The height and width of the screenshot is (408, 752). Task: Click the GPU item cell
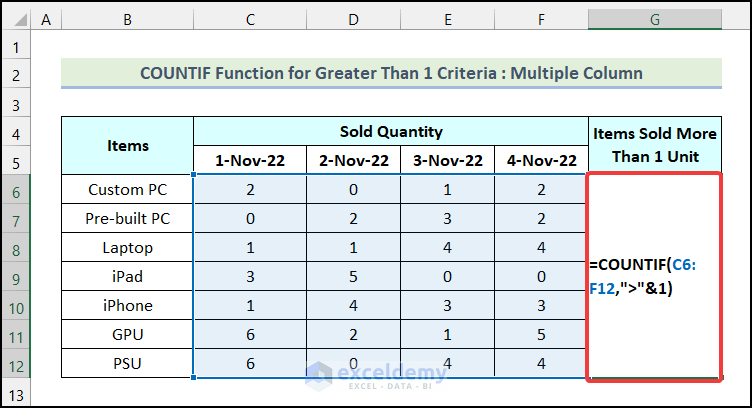127,333
